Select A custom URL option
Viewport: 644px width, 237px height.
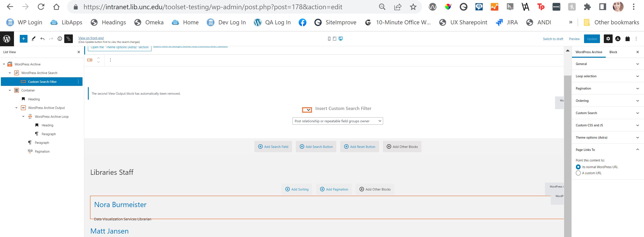(x=578, y=173)
